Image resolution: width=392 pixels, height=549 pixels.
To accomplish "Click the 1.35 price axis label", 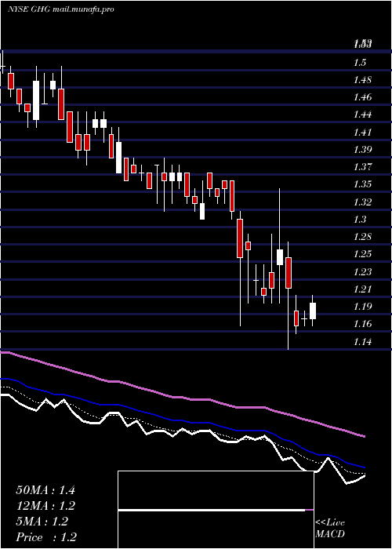I will pyautogui.click(x=362, y=184).
